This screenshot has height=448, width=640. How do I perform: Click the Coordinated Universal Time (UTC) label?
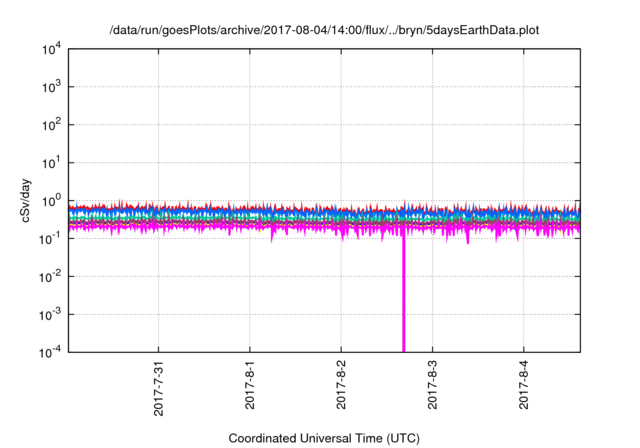tap(324, 439)
